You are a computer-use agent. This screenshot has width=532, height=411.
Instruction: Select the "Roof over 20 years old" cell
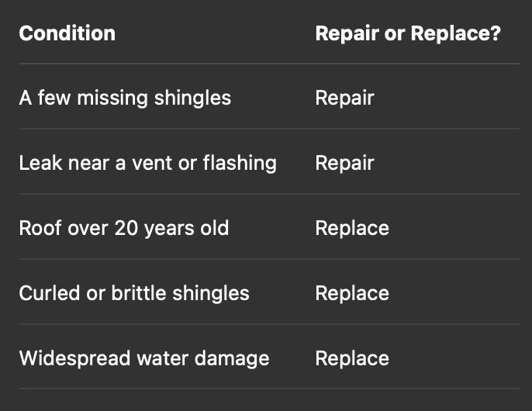tap(124, 228)
